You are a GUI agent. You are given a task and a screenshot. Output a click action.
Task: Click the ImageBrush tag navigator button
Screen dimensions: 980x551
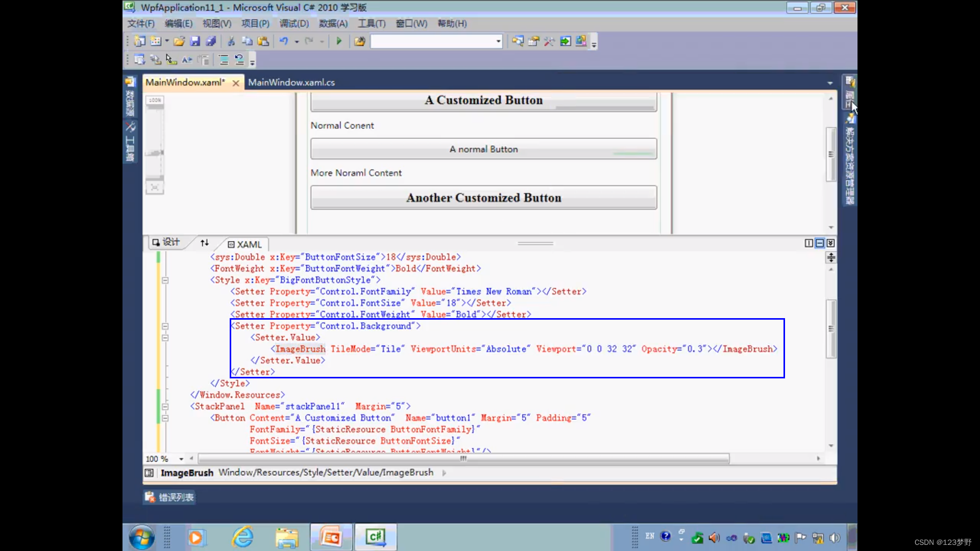[187, 473]
